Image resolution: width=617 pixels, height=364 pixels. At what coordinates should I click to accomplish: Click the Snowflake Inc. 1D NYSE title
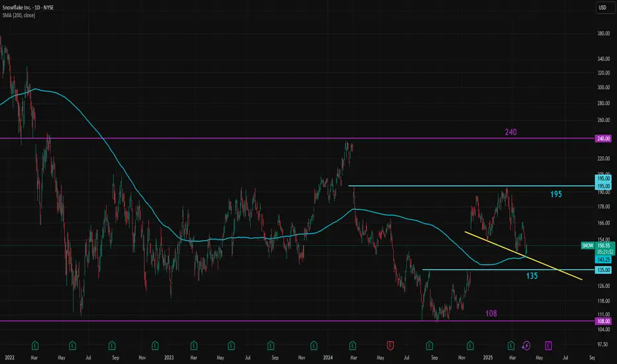[28, 7]
